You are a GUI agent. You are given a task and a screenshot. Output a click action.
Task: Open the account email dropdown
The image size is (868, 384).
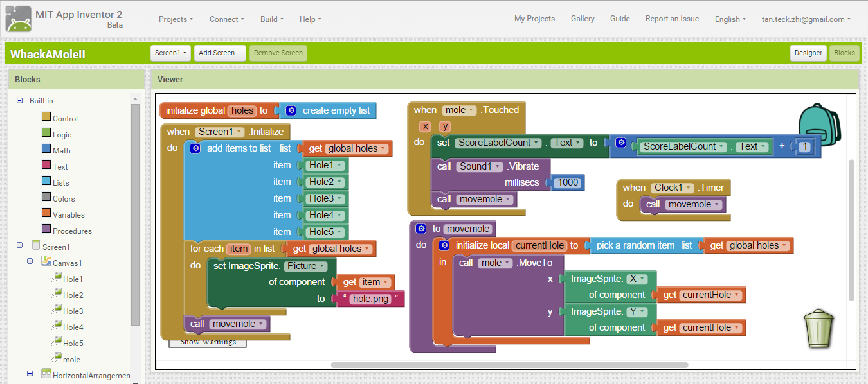tap(806, 19)
